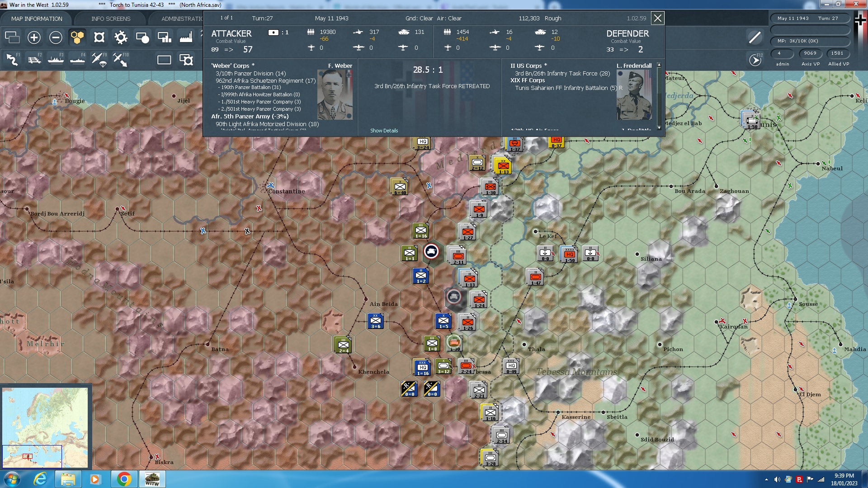Screen dimensions: 868x488
Task: Open the factory locations overlay icon
Action: (186, 38)
